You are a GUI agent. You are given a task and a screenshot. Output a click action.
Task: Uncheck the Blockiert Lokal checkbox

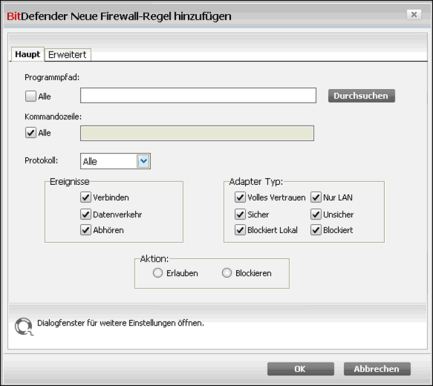240,230
